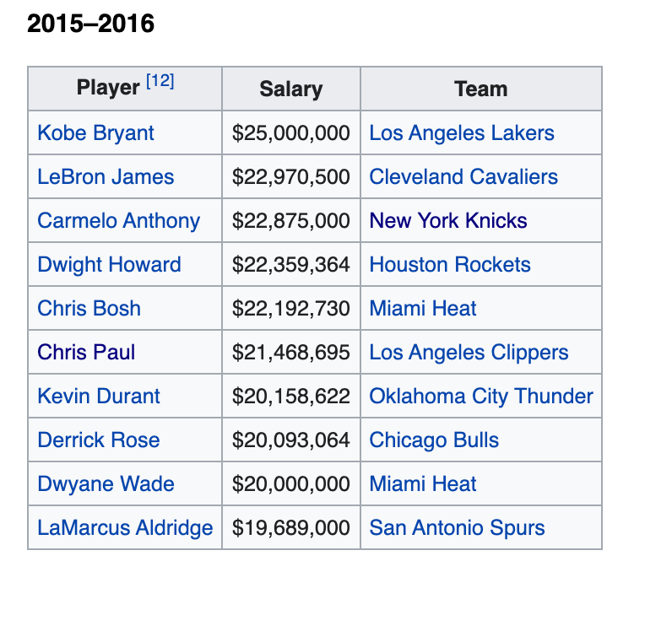Click the LaMarcus Aldridge link
This screenshot has height=626, width=672.
click(x=125, y=528)
